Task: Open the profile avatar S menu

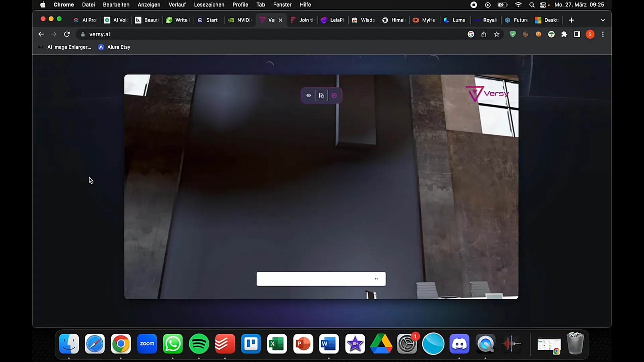Action: pos(590,34)
